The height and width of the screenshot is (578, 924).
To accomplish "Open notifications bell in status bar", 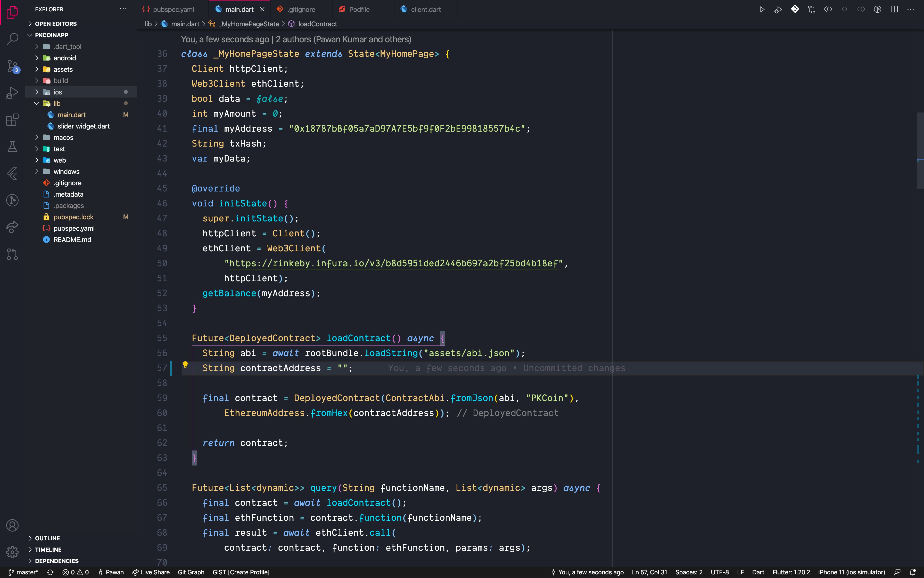I will (x=913, y=572).
